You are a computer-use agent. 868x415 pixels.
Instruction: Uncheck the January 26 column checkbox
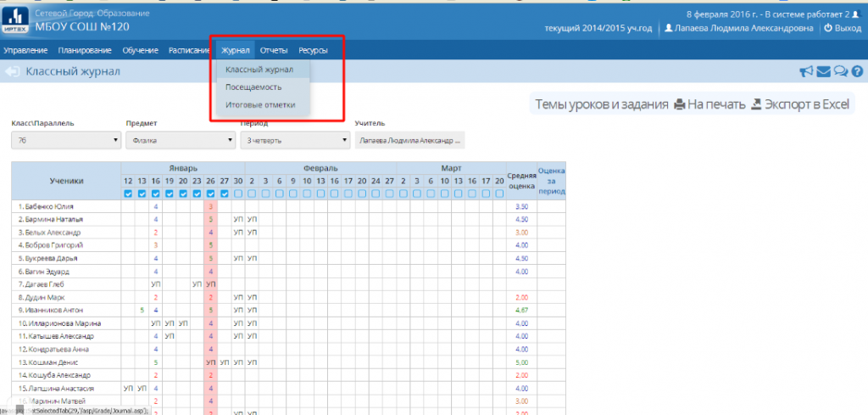click(x=211, y=193)
